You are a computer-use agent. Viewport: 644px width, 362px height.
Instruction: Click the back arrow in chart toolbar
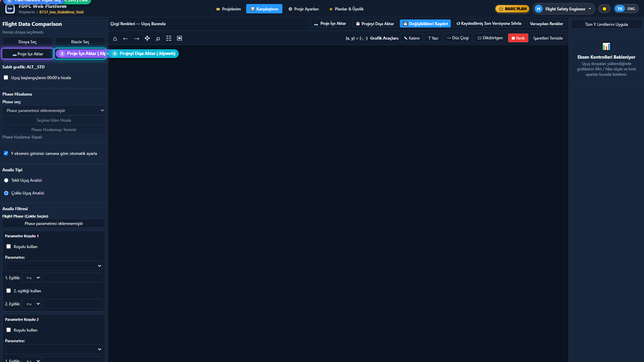126,39
